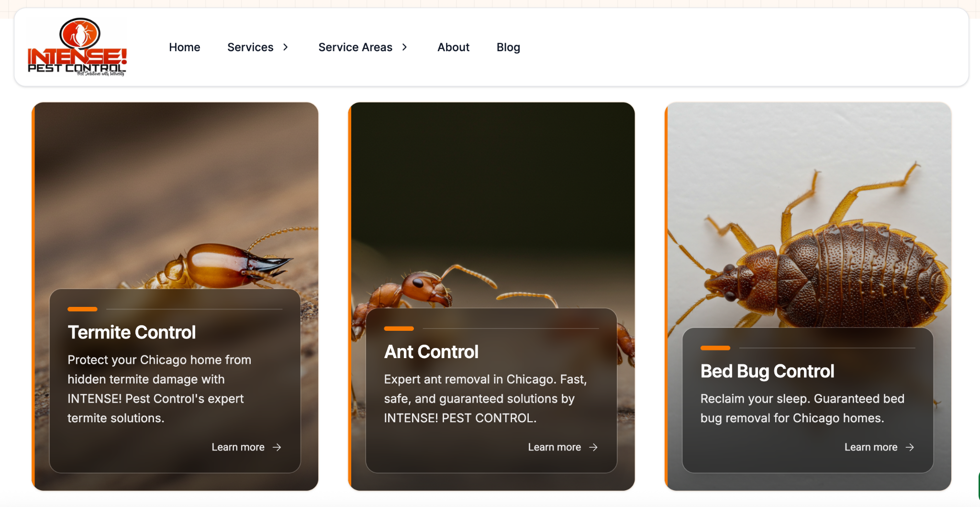Click arrow icon beside Bed Bug Learn more
This screenshot has width=980, height=507.
pyautogui.click(x=910, y=447)
